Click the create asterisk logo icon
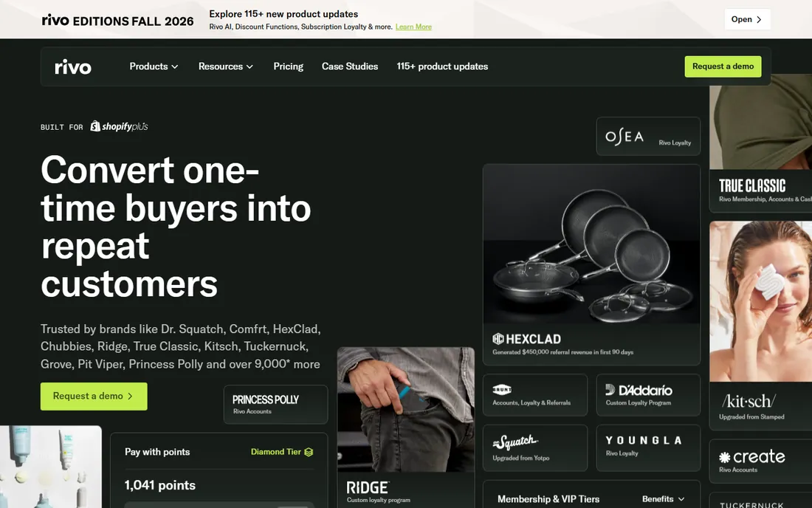 coord(724,457)
